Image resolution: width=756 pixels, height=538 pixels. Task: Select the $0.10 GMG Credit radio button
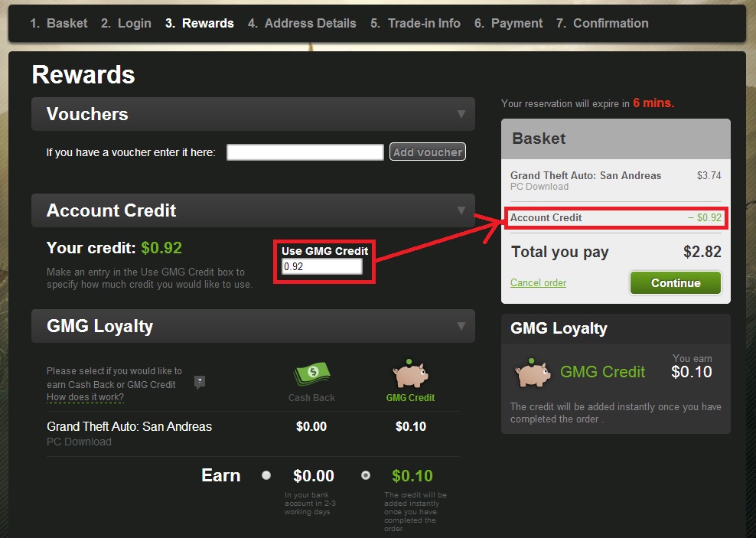pos(366,475)
